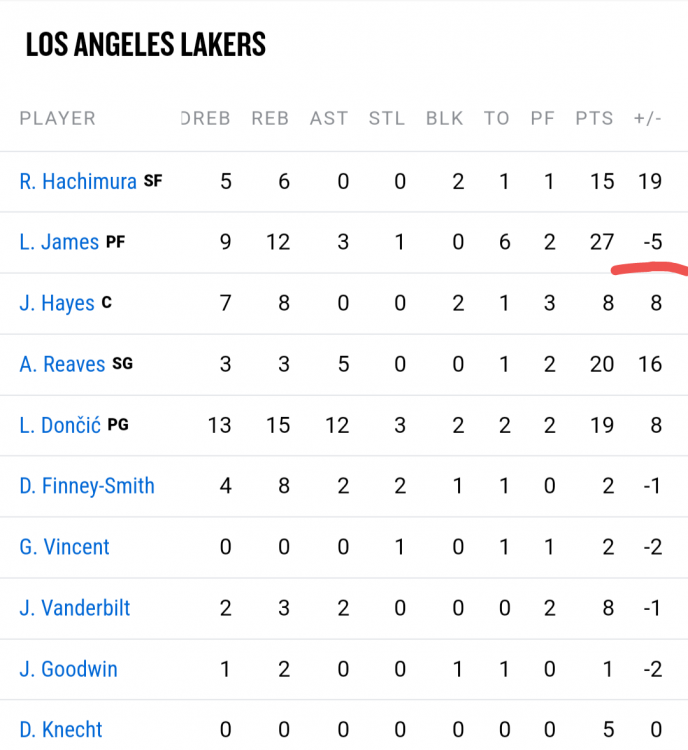Click the PLAYER column header
Viewport: 688px width, 750px height.
pyautogui.click(x=58, y=118)
